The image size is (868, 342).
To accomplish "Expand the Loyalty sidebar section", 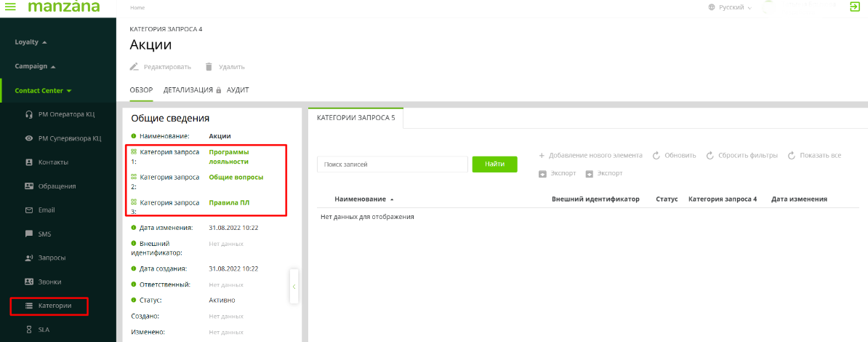I will click(x=31, y=42).
